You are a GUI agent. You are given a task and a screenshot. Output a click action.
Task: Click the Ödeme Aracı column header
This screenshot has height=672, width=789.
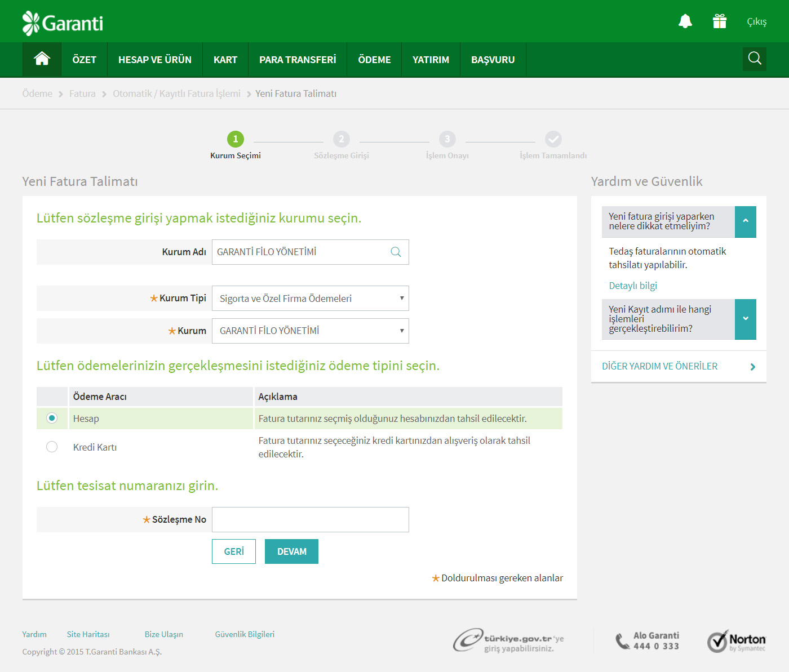(x=161, y=397)
